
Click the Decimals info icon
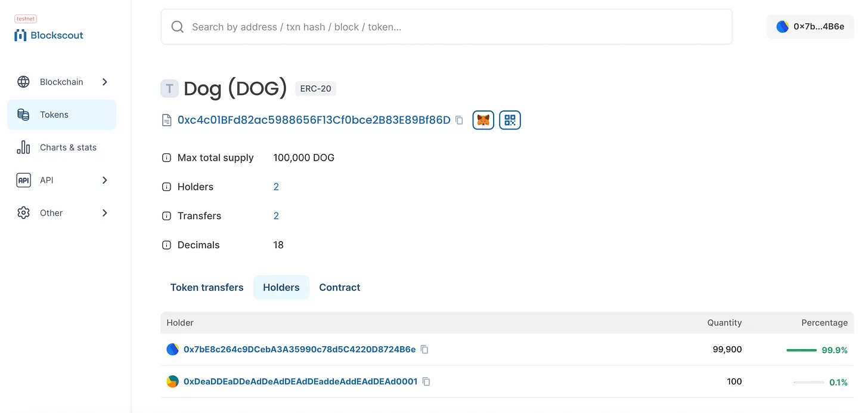click(167, 245)
